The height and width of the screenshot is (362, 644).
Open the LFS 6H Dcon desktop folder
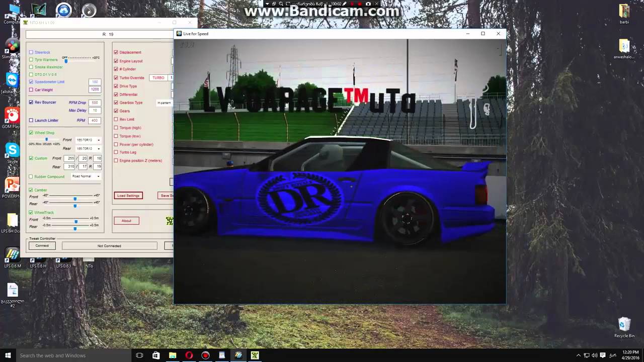tap(12, 224)
